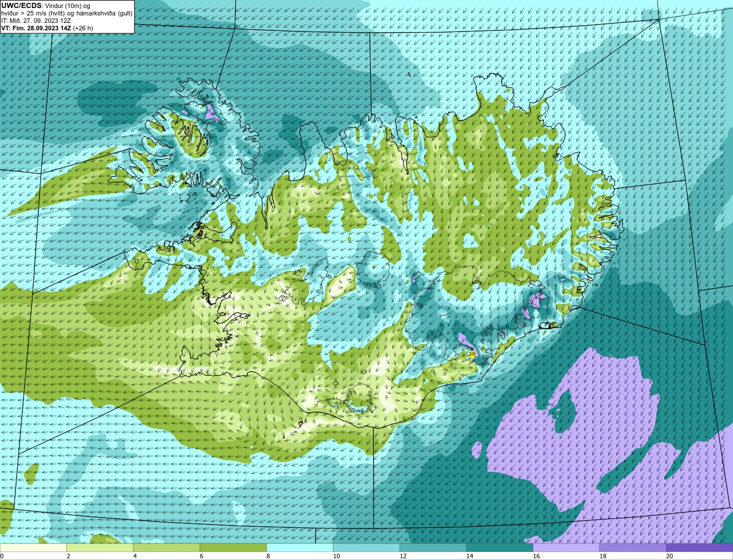Select the above 20 m/s dark purple swatch

pos(700,547)
